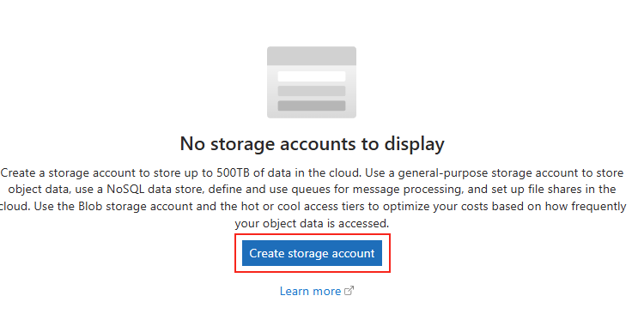The image size is (644, 320).
Task: Click the word 500TB in the description
Action: (234, 172)
